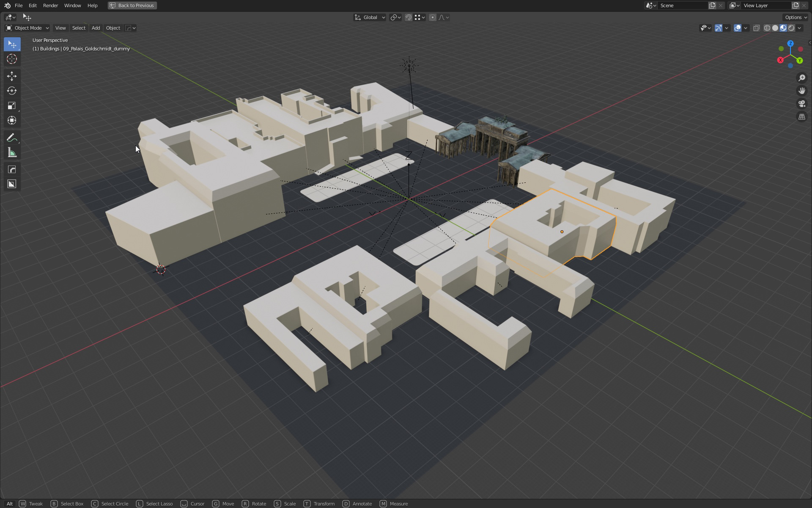The height and width of the screenshot is (508, 812).
Task: Select the Move tool in the toolbar
Action: point(12,76)
